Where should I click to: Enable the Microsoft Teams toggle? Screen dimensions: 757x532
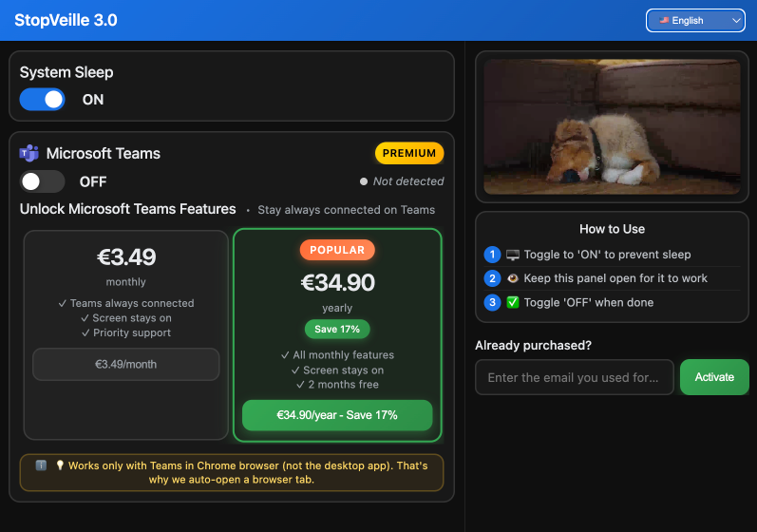[43, 181]
